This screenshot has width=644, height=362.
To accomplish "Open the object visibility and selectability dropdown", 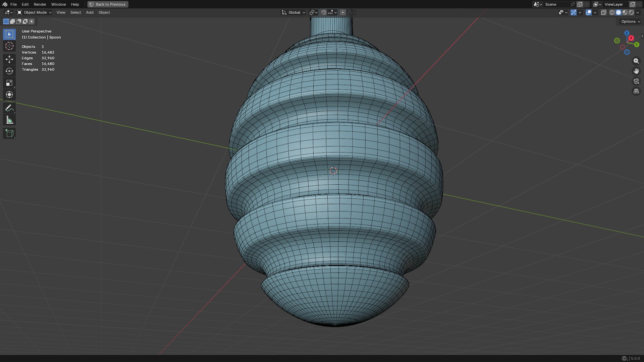I will [x=563, y=12].
